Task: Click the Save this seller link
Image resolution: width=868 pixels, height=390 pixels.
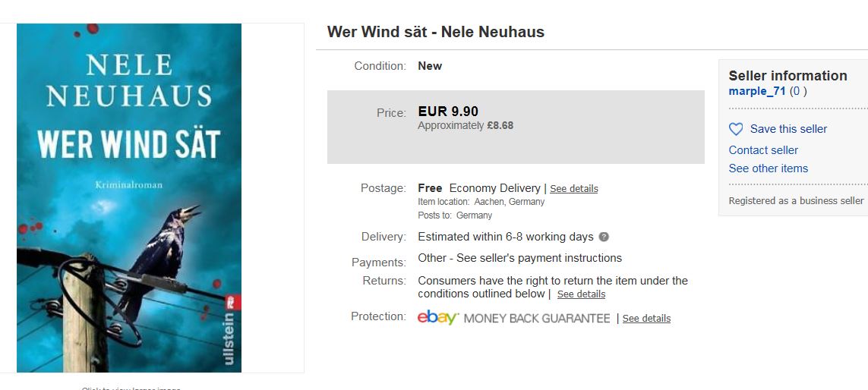Action: pyautogui.click(x=788, y=129)
